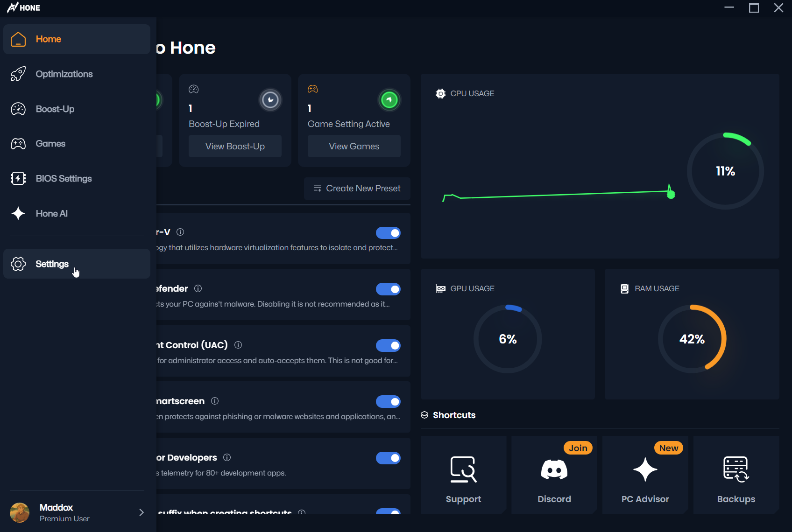Click the "Boost-Up Expired" label
The width and height of the screenshot is (792, 532).
[224, 124]
